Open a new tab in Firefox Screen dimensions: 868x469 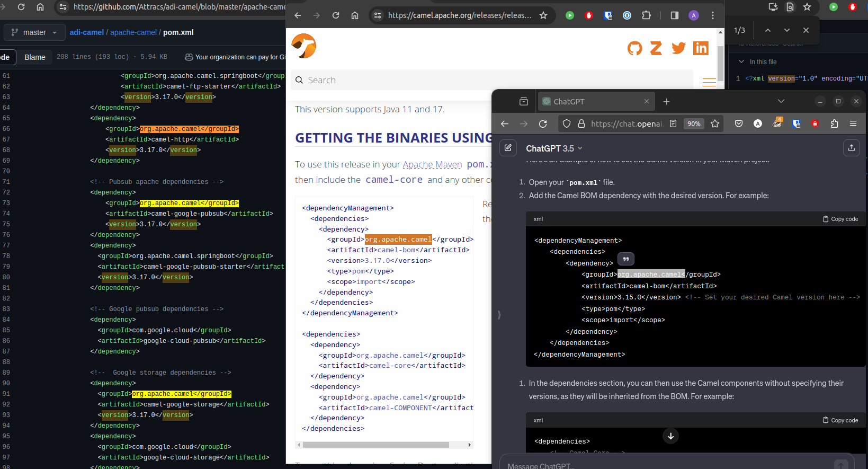tap(667, 101)
